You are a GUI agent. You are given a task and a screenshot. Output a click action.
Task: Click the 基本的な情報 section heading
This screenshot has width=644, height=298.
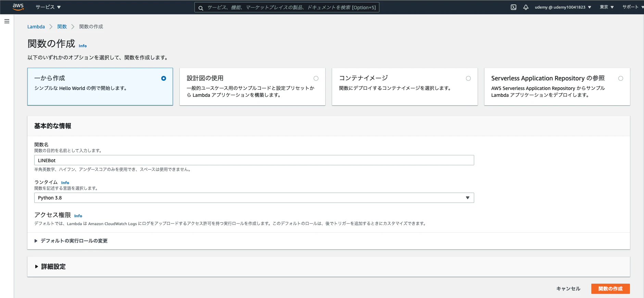pyautogui.click(x=53, y=126)
